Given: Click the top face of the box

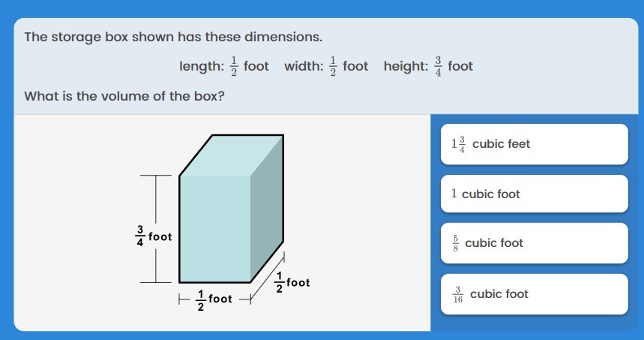Looking at the screenshot, I should pos(231,155).
